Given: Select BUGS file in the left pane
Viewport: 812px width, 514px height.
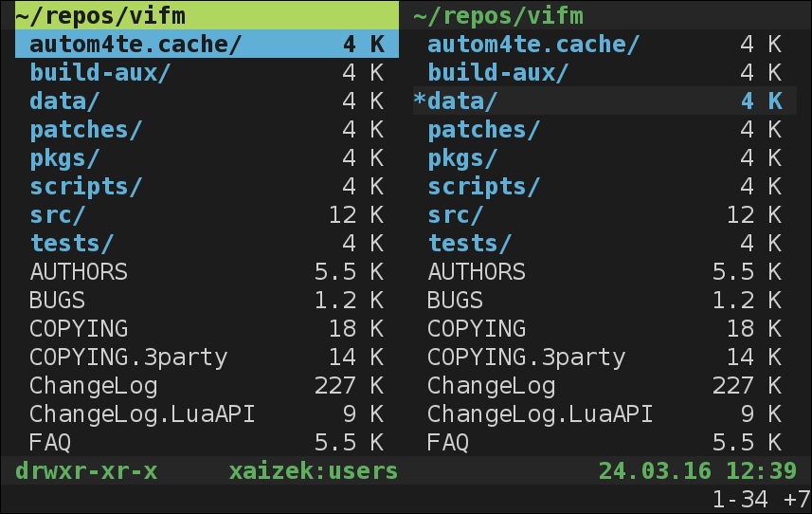Looking at the screenshot, I should (208, 301).
